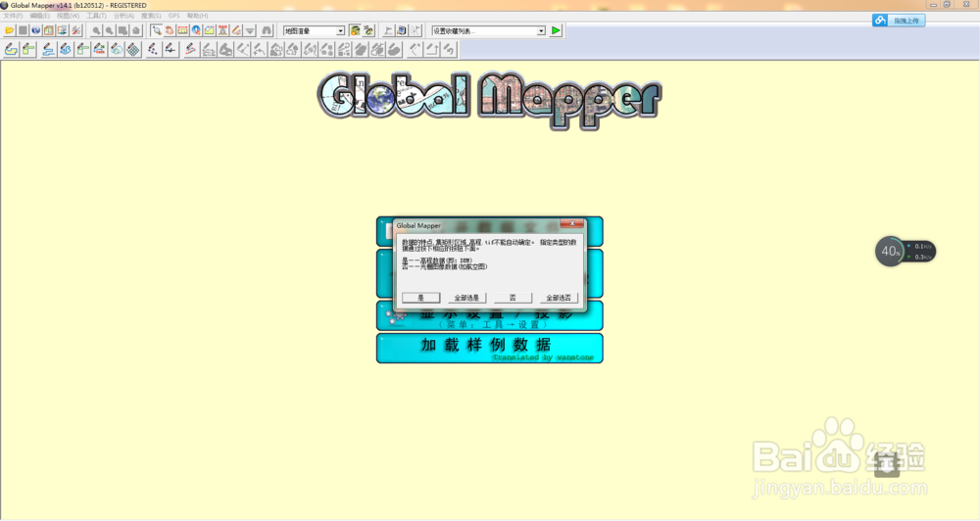
Task: Click the create line feature digitizer icon
Action: coord(47,49)
